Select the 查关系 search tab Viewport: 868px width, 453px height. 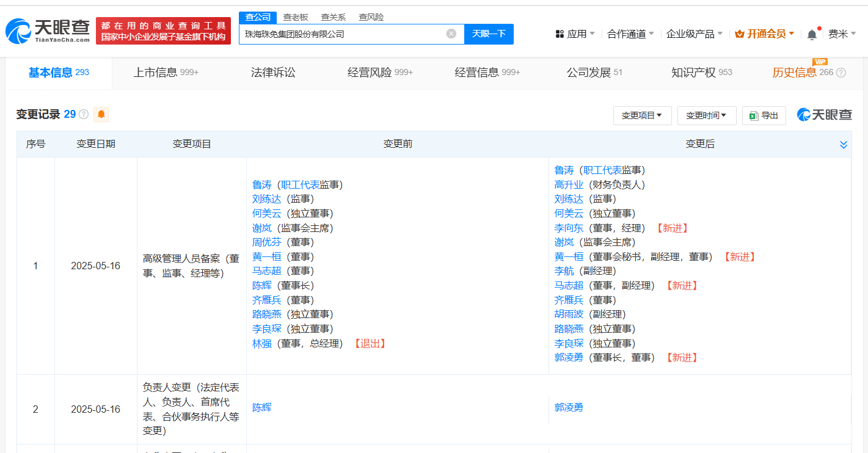point(334,17)
